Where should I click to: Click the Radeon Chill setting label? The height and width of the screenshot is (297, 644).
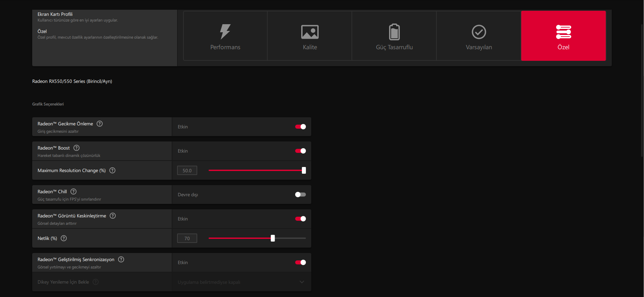52,192
